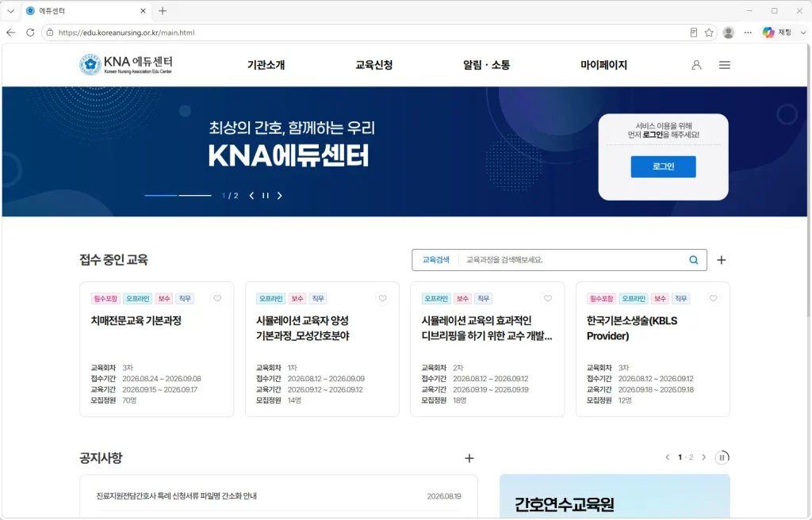This screenshot has height=520, width=812.
Task: Favorite the KBLS Provider course heart
Action: pos(713,298)
